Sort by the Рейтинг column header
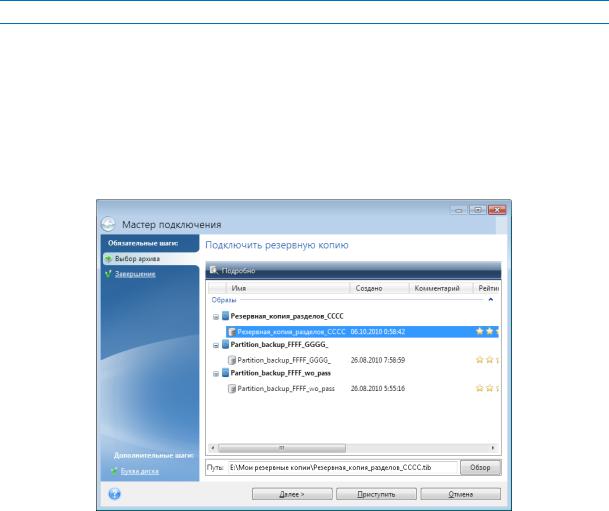Image resolution: width=609 pixels, height=511 pixels. pos(486,288)
